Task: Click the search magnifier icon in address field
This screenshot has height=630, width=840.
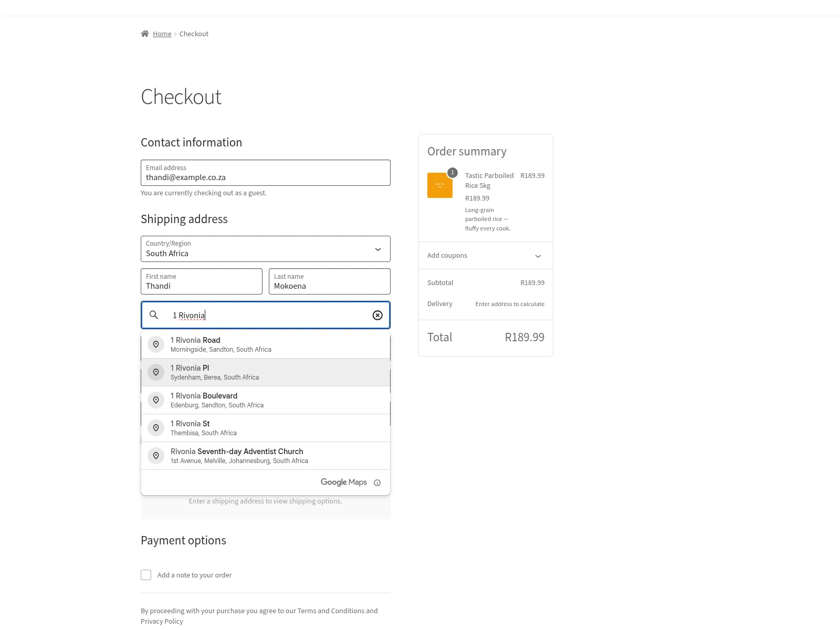Action: click(154, 315)
